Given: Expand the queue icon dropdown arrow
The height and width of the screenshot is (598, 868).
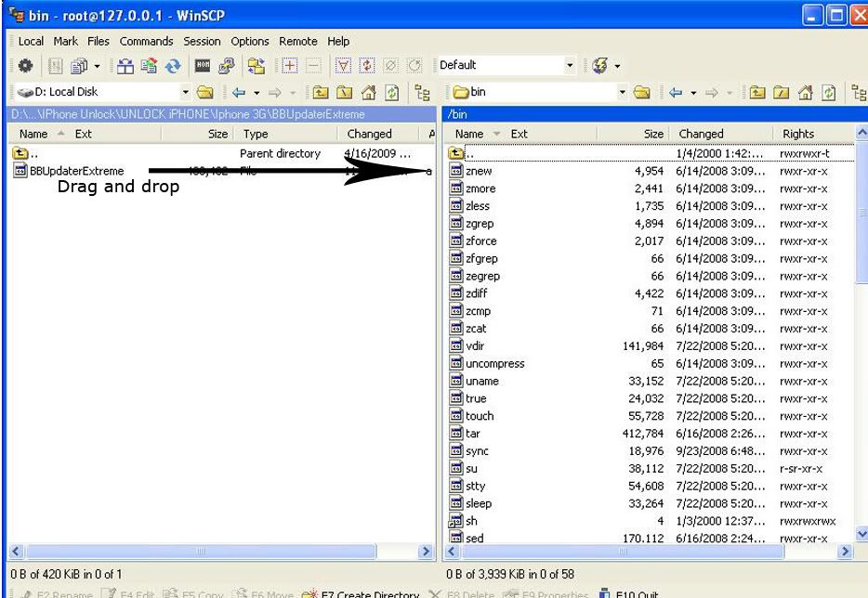Looking at the screenshot, I should tap(97, 66).
